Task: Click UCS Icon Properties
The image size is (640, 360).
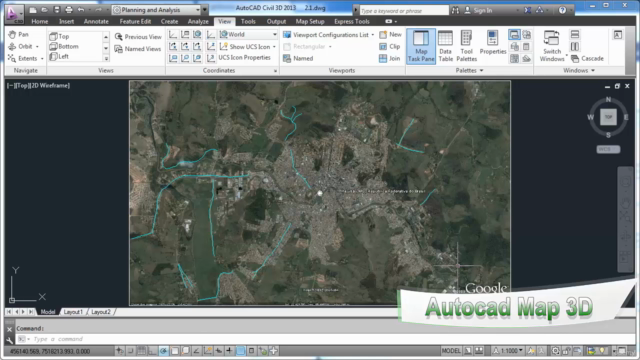Action: (x=244, y=58)
